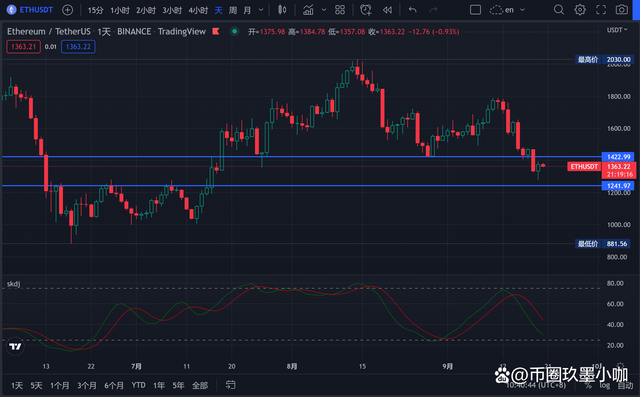
Task: Toggle the percent scale
Action: click(588, 386)
